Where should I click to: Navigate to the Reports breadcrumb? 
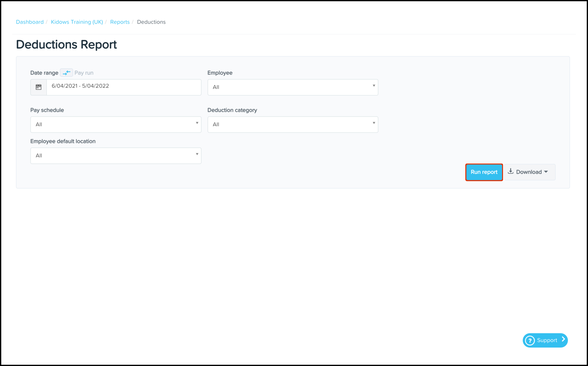pos(120,22)
